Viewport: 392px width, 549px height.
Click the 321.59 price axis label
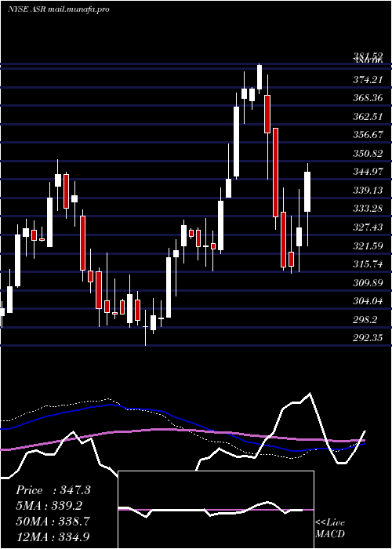pyautogui.click(x=367, y=245)
